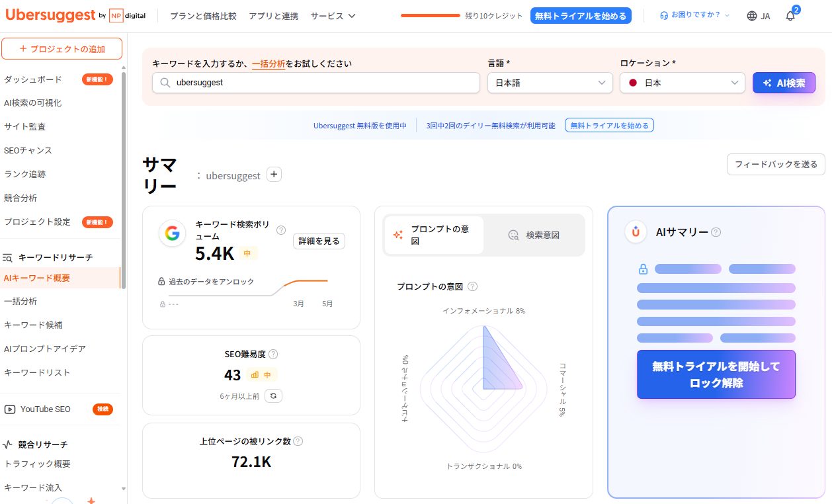Click the keyword input field containing ubersuggest
The image size is (832, 504).
(316, 83)
